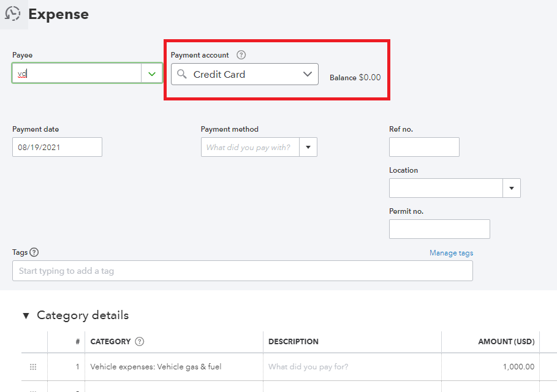Click the Expense history clock icon

13,13
